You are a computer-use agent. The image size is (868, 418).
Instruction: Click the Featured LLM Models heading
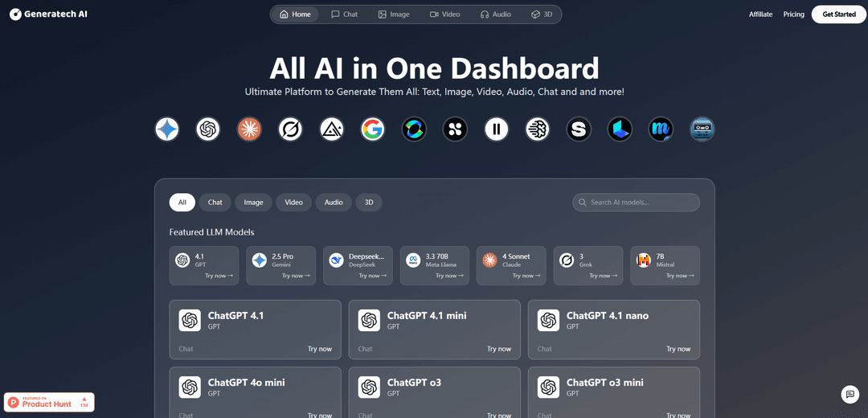(x=212, y=232)
